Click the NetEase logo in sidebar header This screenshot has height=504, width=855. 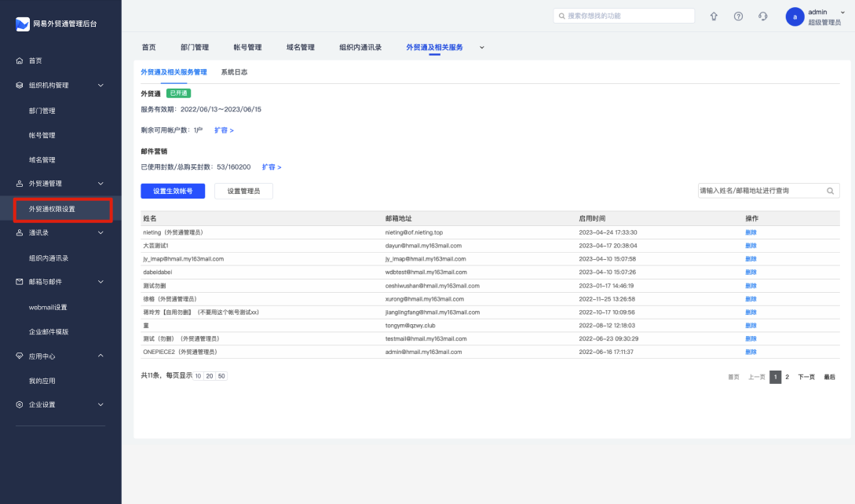tap(22, 24)
